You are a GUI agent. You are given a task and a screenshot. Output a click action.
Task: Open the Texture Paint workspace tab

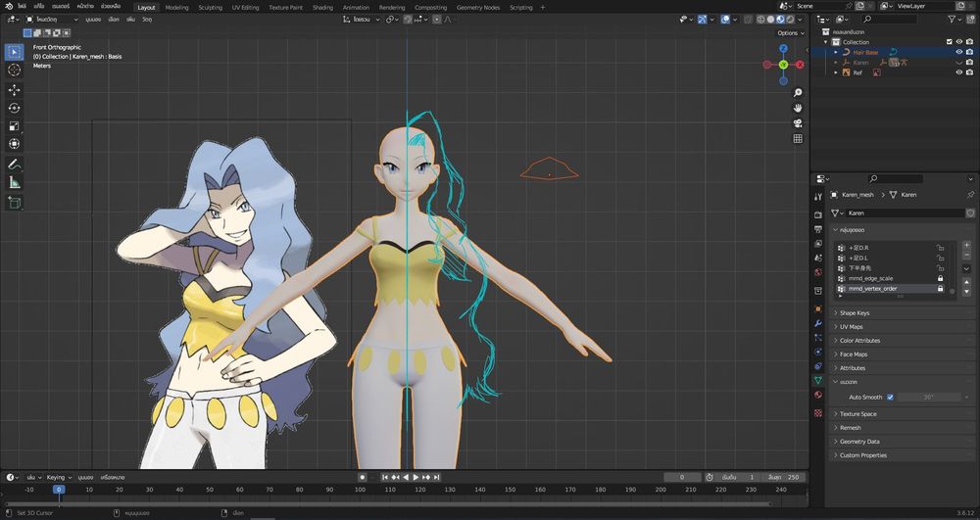(x=285, y=7)
